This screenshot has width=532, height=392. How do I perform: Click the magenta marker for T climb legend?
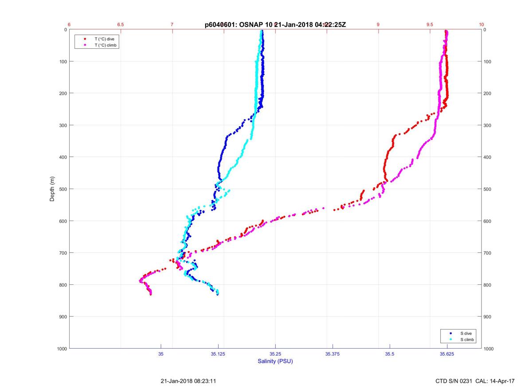pos(85,45)
